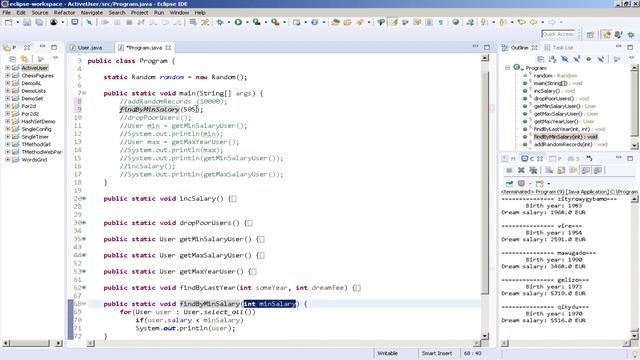The image size is (640, 360).
Task: Click the Coverage run toolbar icon
Action: [x=256, y=22]
